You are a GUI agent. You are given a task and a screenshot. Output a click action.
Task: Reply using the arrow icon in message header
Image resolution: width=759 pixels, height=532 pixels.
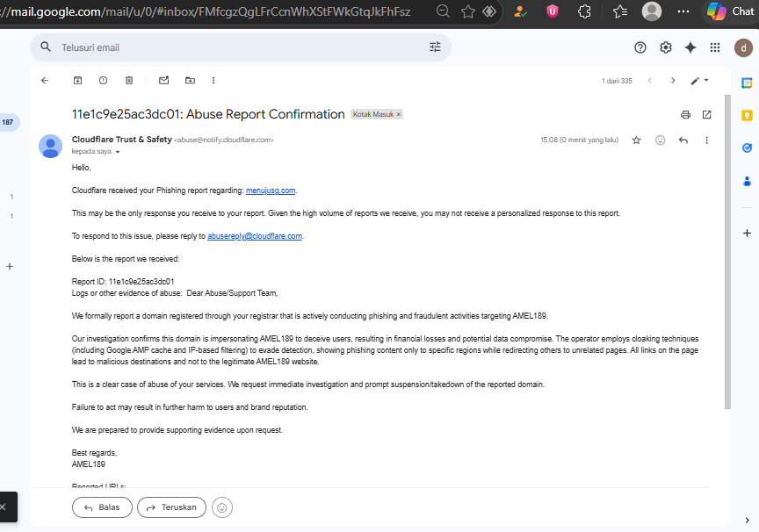point(683,140)
